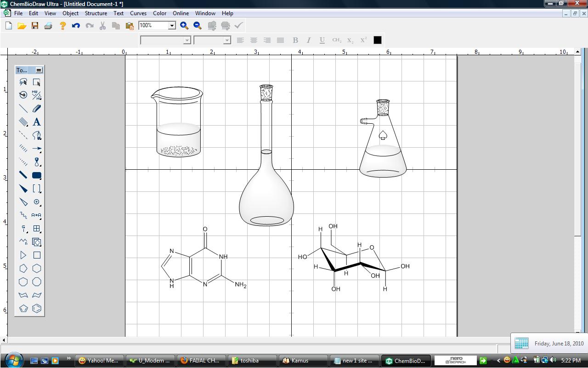588x368 pixels.
Task: Toggle italic text formatting
Action: click(308, 40)
